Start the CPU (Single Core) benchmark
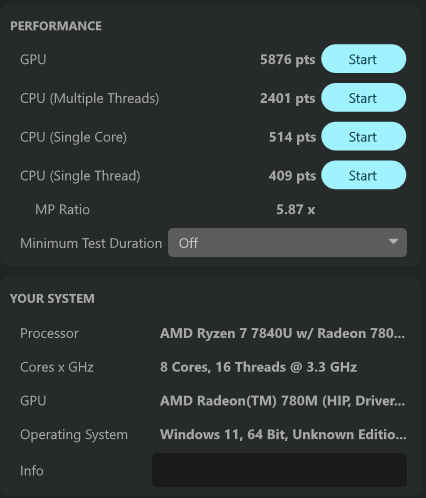 [x=363, y=136]
